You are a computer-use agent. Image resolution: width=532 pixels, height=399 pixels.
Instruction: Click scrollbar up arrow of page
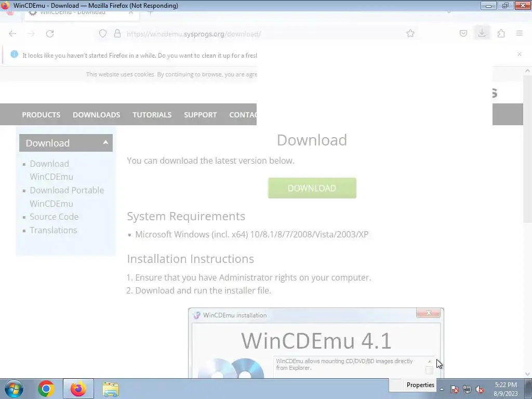pos(527,71)
